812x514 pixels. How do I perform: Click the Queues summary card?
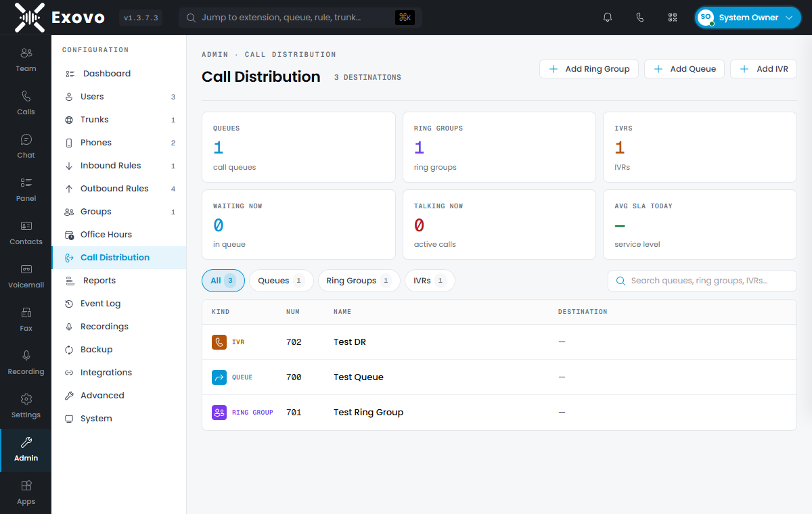pos(298,147)
